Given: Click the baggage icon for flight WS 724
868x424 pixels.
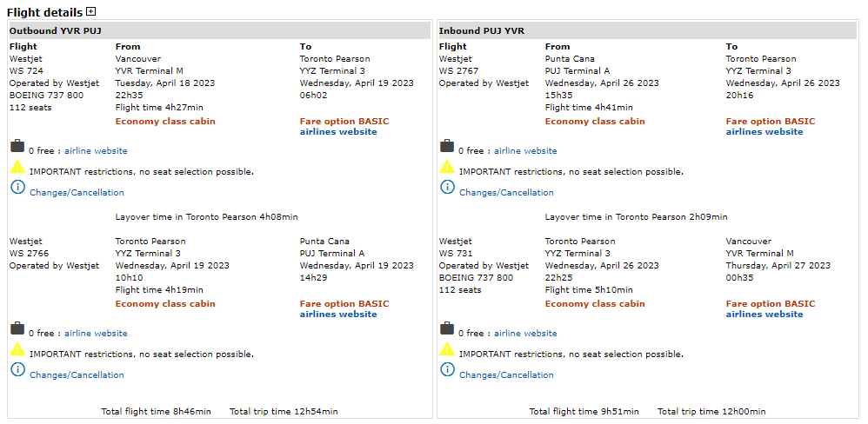Looking at the screenshot, I should coord(17,147).
